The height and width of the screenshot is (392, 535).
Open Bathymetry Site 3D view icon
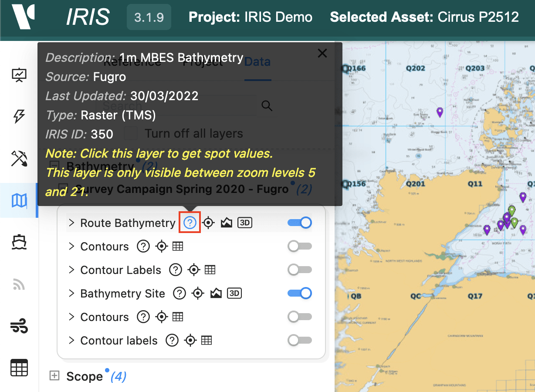pos(234,294)
